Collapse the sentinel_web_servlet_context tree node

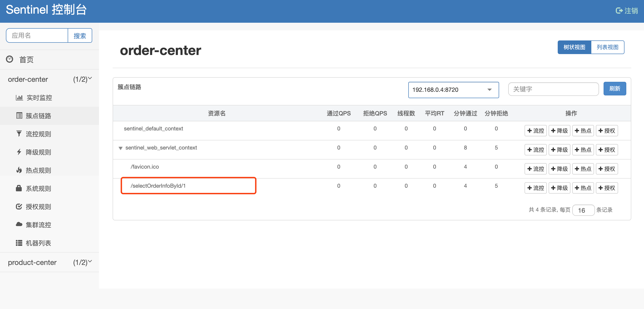121,148
